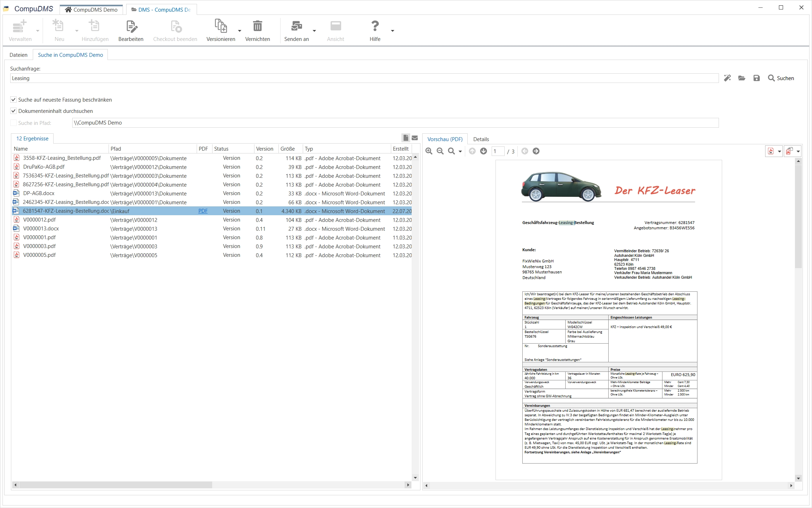Save search query with disk icon
Image resolution: width=812 pixels, height=508 pixels.
point(757,78)
